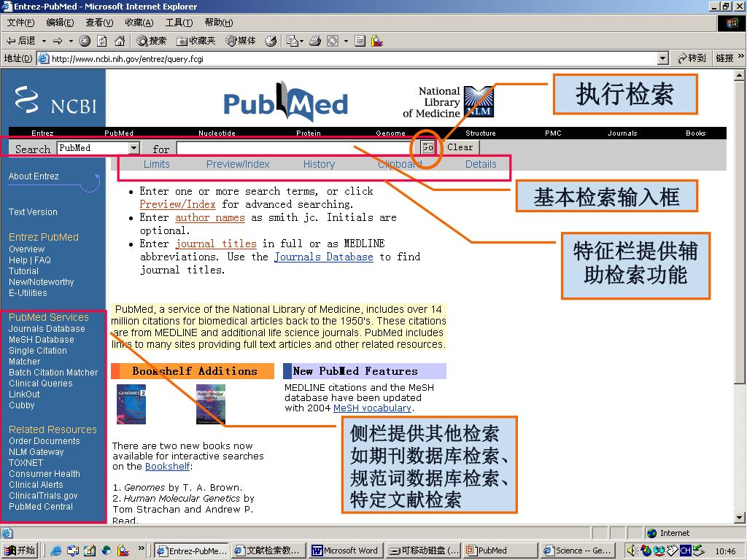The image size is (747, 560).
Task: Open the Nucleotide link in the black bar
Action: coord(217,133)
